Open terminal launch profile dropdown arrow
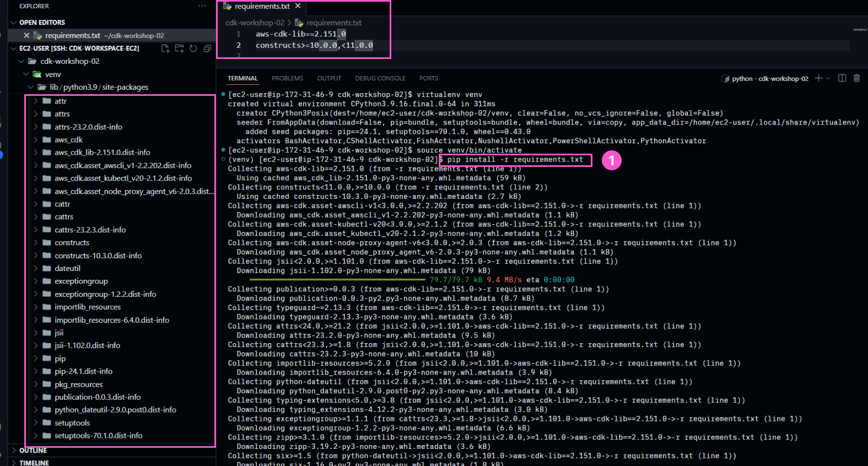This screenshot has height=466, width=868. pos(828,78)
